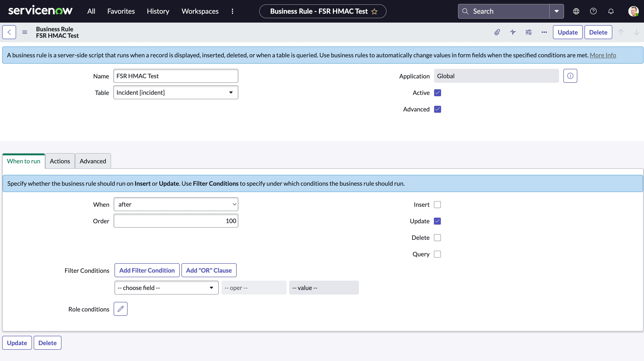Click the back arrow icon
Screen dimensions: 644x361
9,32
